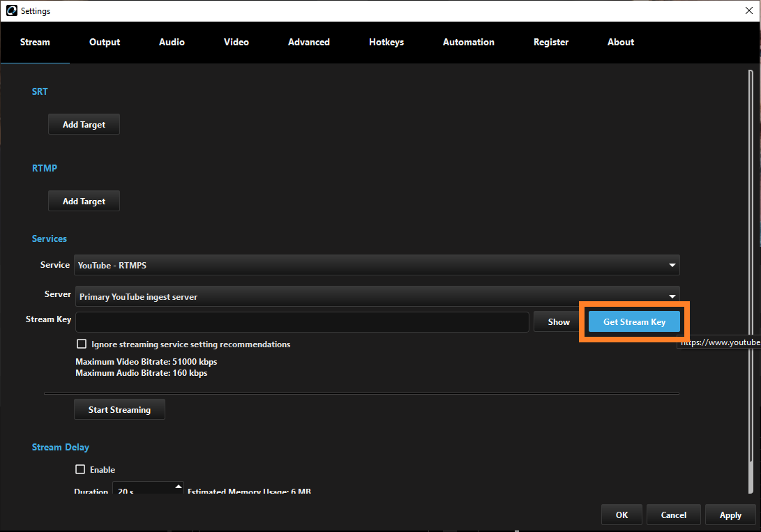Viewport: 761px width, 532px height.
Task: Click the Get Stream Key button
Action: point(634,322)
